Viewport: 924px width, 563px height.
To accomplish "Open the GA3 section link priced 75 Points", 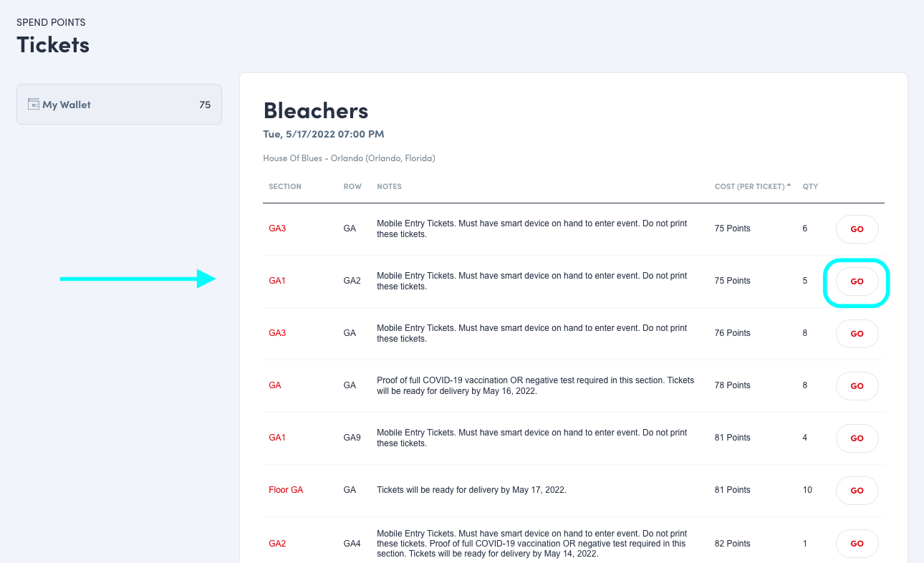I will pyautogui.click(x=277, y=228).
